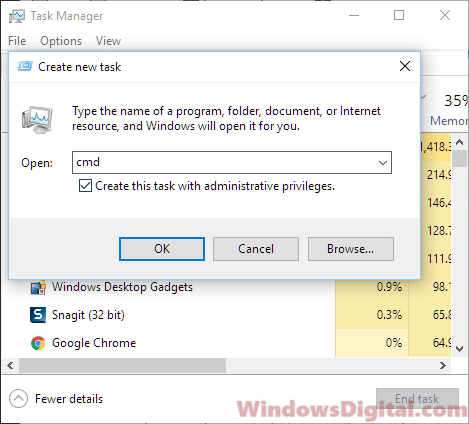Click the Google Chrome icon
The width and height of the screenshot is (469, 424).
38,343
